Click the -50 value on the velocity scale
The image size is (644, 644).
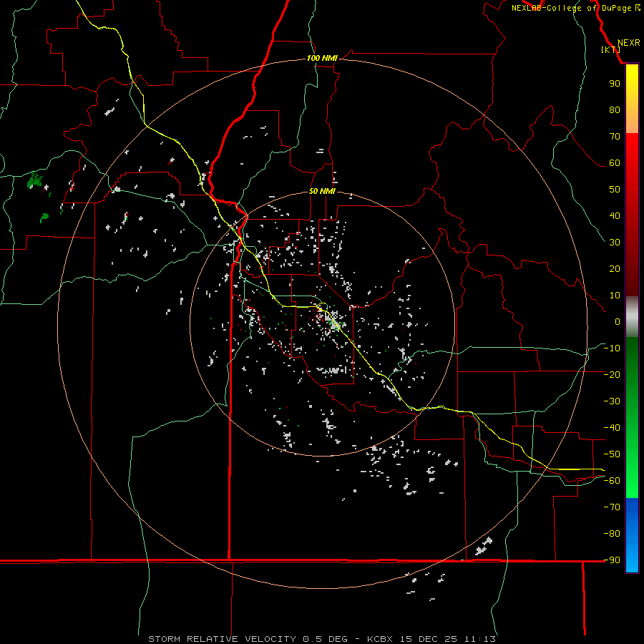[612, 454]
